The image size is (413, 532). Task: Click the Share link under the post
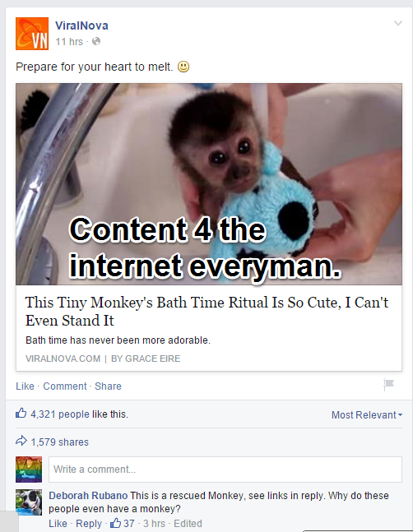(x=108, y=386)
